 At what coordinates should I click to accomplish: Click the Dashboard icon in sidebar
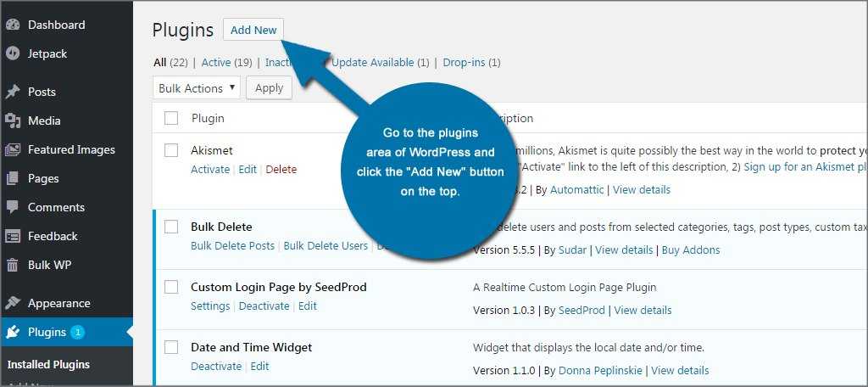(13, 25)
